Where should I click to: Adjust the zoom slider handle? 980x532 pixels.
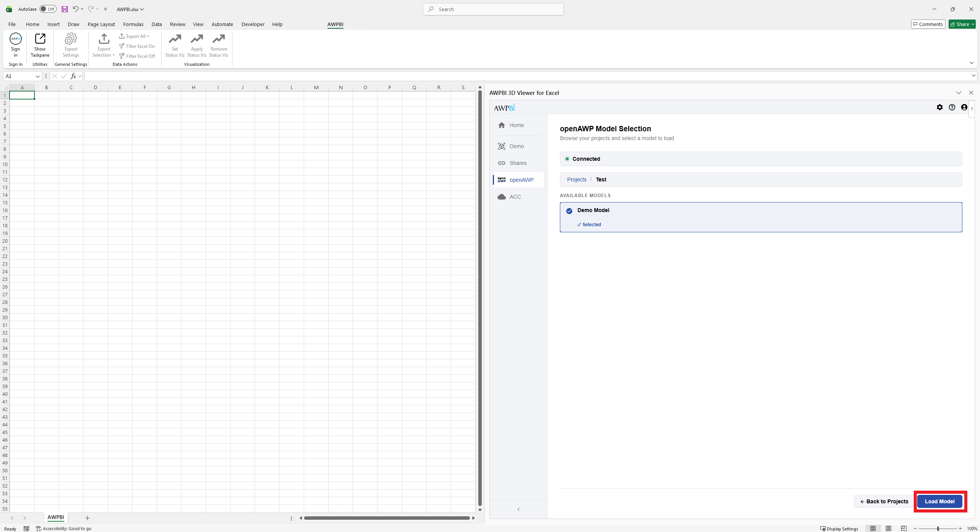tap(938, 529)
